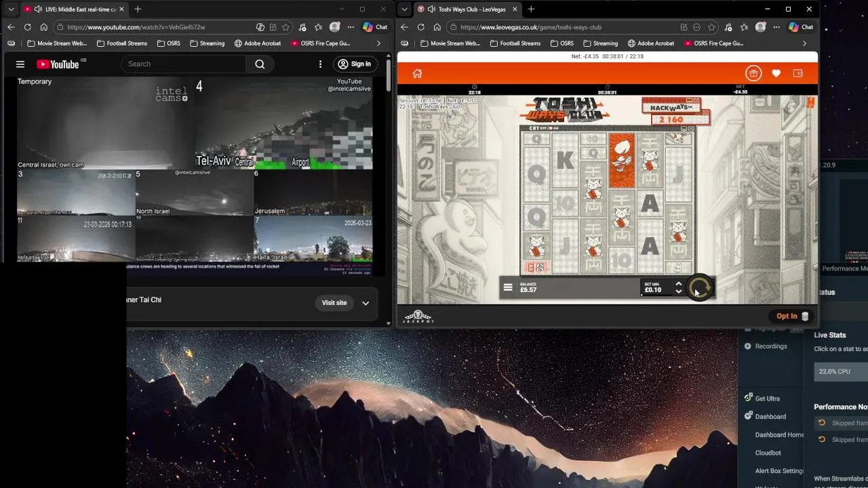Open a new tab in LeoVegas window
868x488 pixels.
pyautogui.click(x=531, y=9)
